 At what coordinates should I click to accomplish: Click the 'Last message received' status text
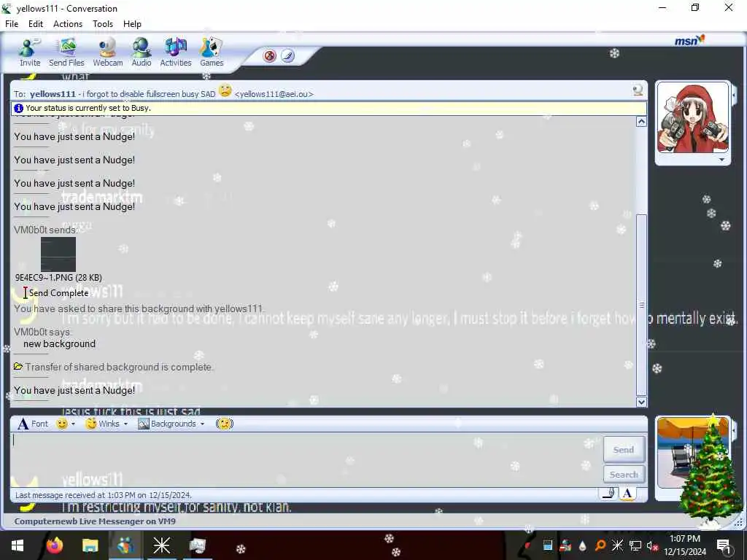(x=104, y=495)
